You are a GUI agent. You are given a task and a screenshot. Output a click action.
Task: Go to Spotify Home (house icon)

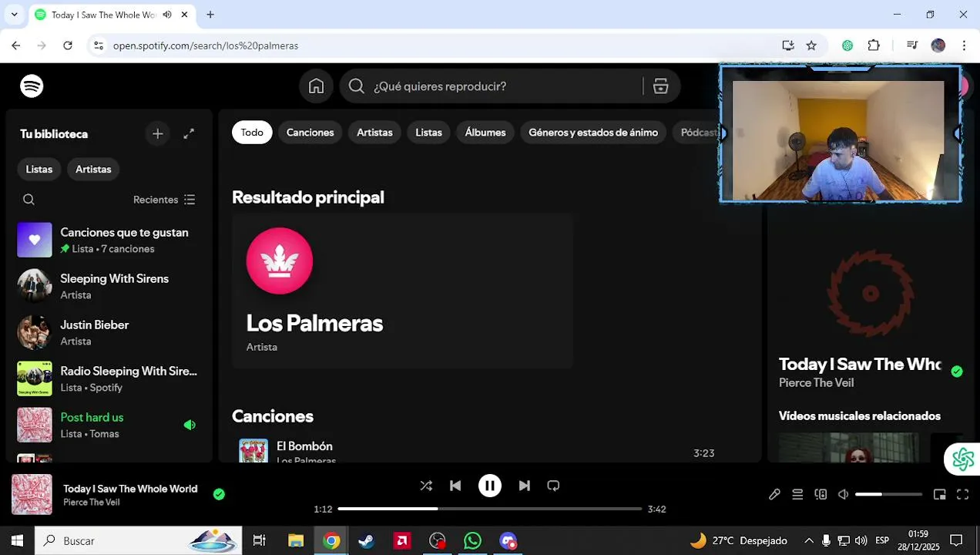pos(316,86)
